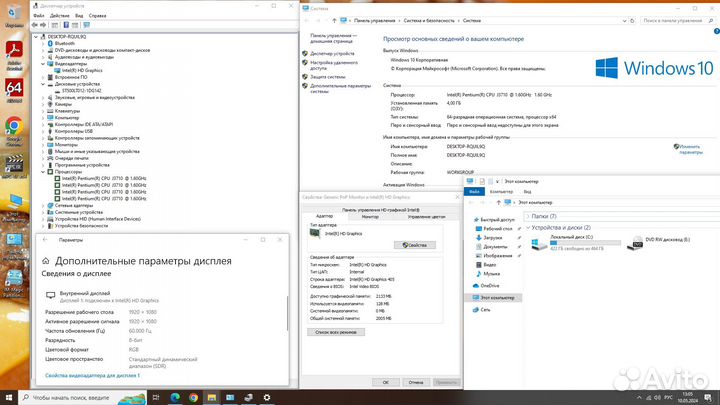Viewport: 720px width, 405px height.
Task: Click the blue help icon in Device Manager toolbar
Action: (x=66, y=25)
